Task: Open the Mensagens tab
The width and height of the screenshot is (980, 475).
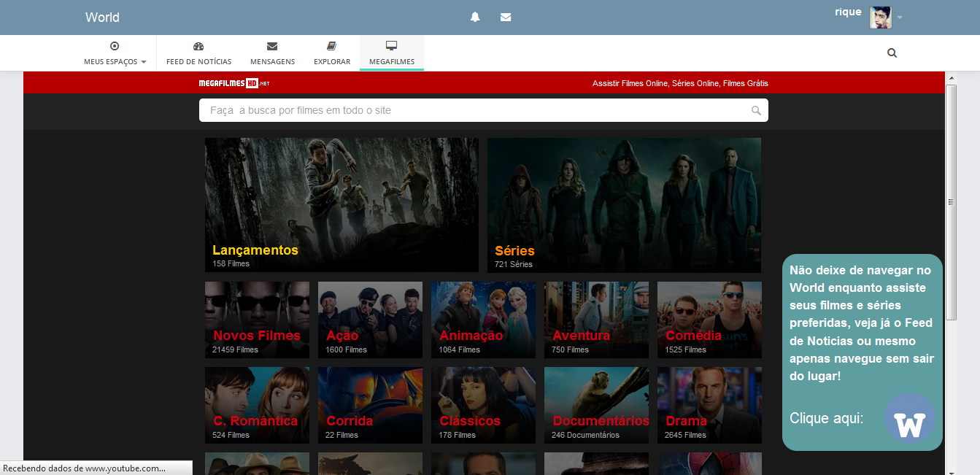Action: [x=272, y=53]
